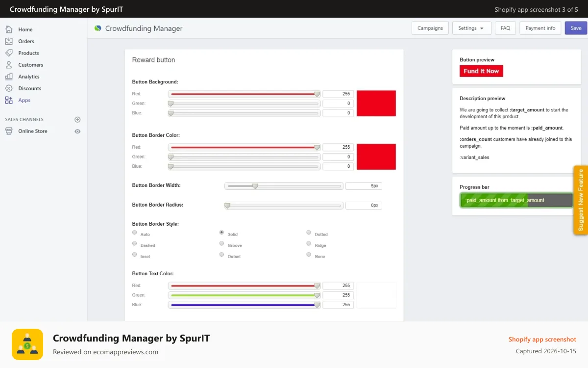Open Analytics in sidebar menu
Screen dimensions: 588x368
[29, 77]
